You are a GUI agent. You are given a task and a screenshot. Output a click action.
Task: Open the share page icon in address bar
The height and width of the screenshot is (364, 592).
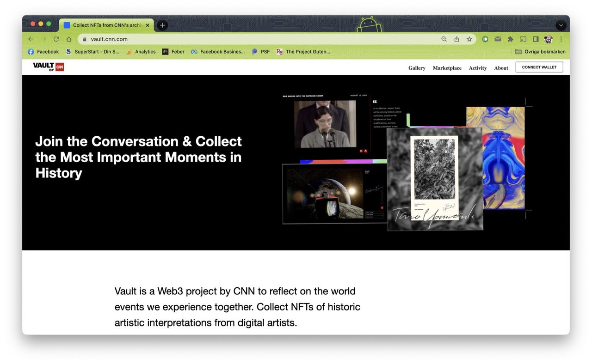[456, 39]
